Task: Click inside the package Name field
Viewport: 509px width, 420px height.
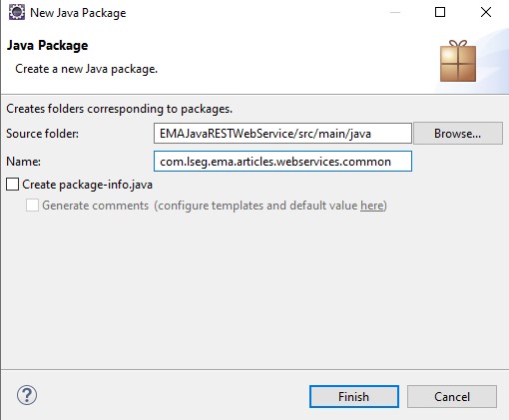Action: (x=282, y=162)
